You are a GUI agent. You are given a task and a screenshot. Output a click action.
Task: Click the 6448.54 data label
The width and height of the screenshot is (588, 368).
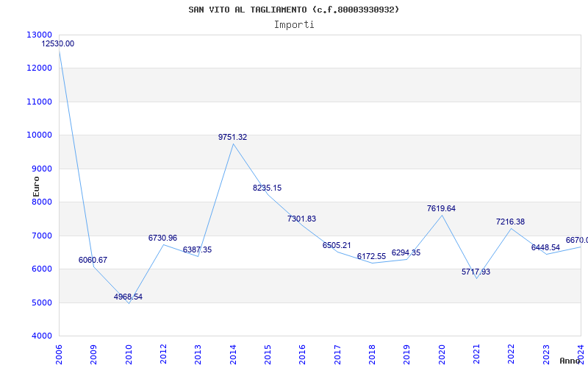545,247
